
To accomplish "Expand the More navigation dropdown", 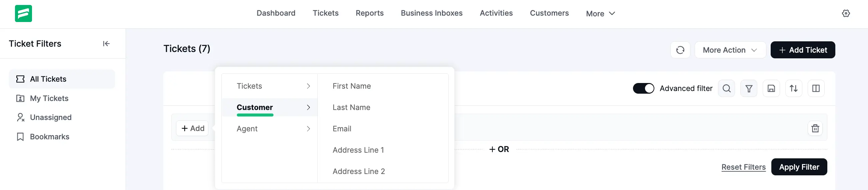I will pyautogui.click(x=600, y=13).
